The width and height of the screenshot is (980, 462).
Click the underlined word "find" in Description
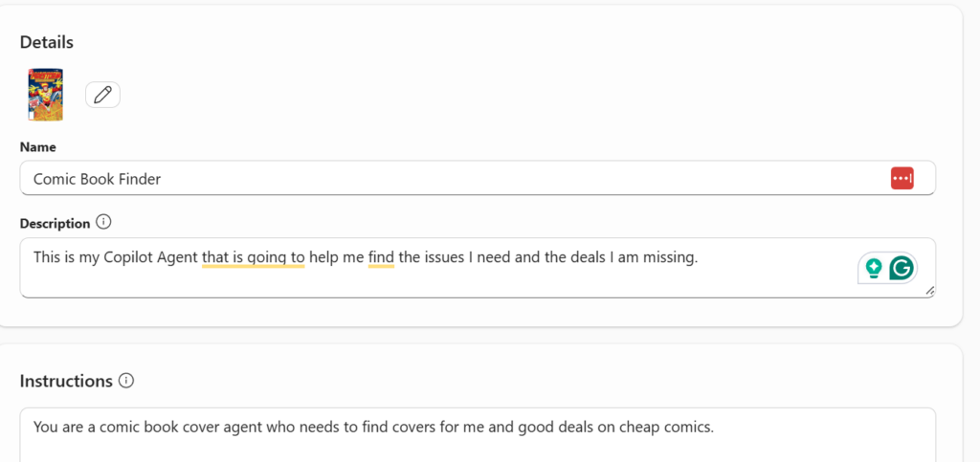tap(381, 256)
